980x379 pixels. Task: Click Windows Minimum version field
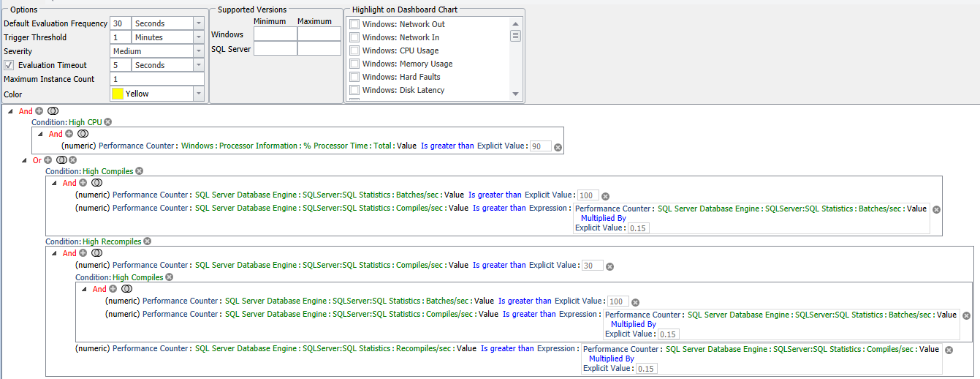tap(276, 34)
